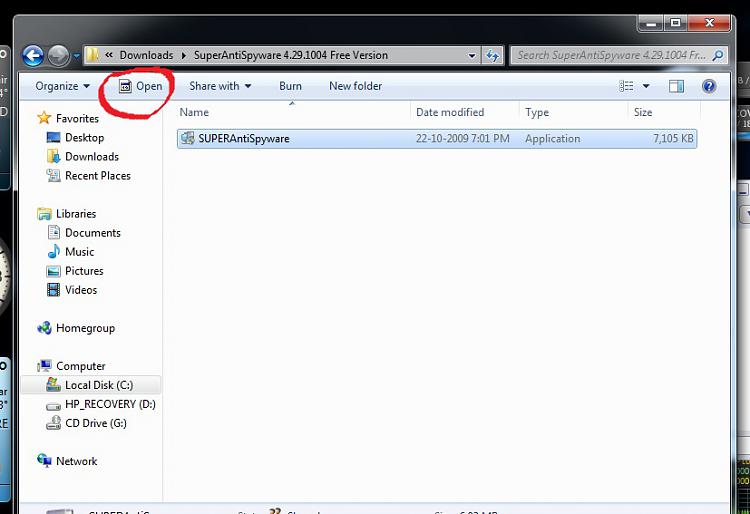Click the Videos filmstrip icon
750x514 pixels.
point(53,290)
